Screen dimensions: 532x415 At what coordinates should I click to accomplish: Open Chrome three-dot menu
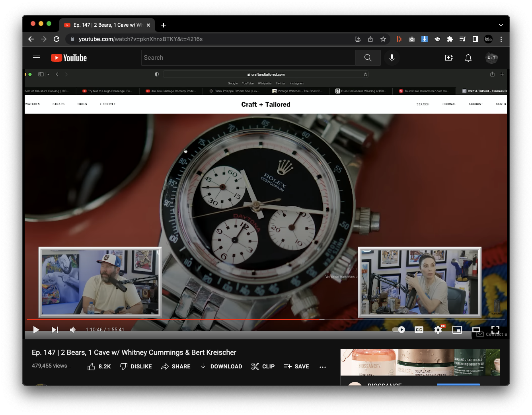[x=501, y=39]
